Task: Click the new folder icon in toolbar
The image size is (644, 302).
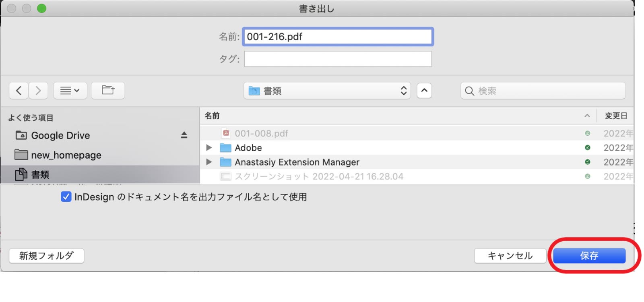Action: [x=108, y=90]
